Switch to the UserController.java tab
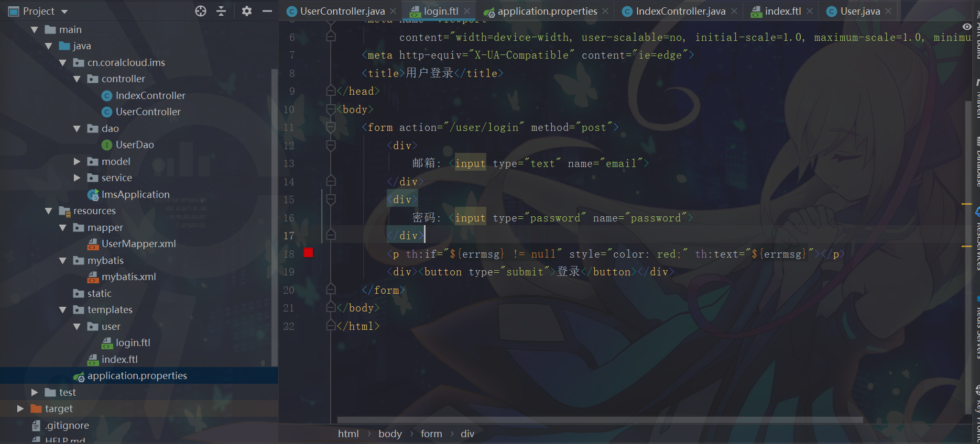Viewport: 980px width, 444px height. [x=342, y=12]
